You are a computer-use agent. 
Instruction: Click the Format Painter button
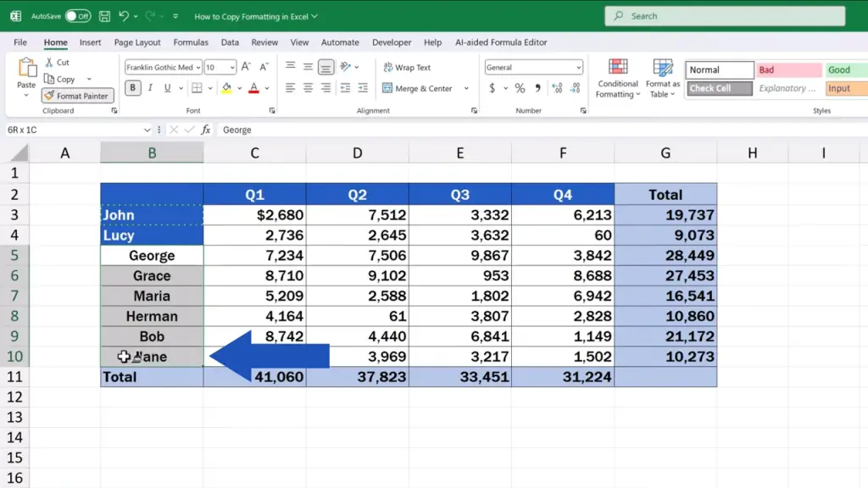pyautogui.click(x=75, y=96)
